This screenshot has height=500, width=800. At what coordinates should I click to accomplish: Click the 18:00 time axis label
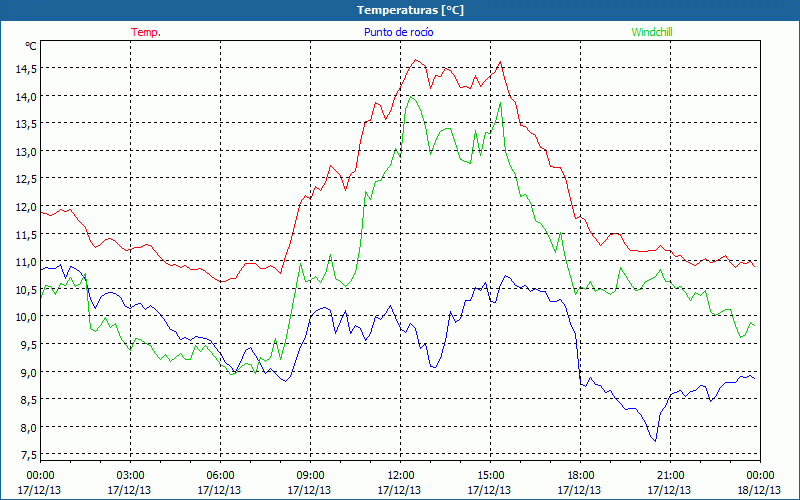tap(581, 475)
